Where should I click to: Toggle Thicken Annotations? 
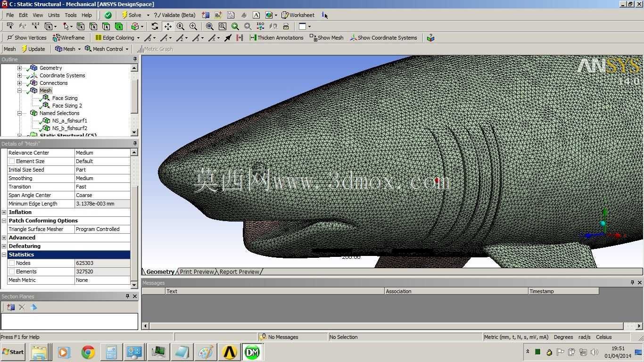point(276,38)
